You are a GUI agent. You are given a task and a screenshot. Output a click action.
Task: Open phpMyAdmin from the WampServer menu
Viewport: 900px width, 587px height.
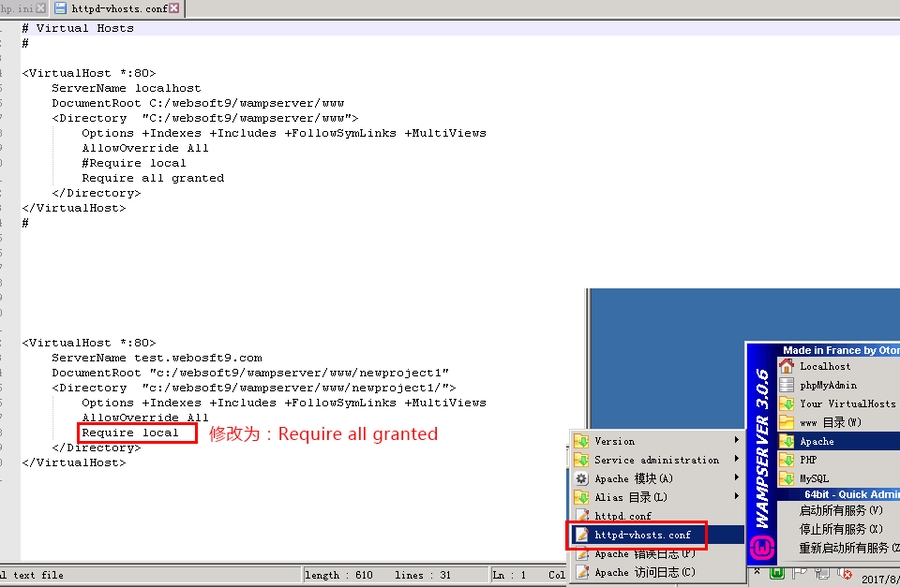click(828, 385)
